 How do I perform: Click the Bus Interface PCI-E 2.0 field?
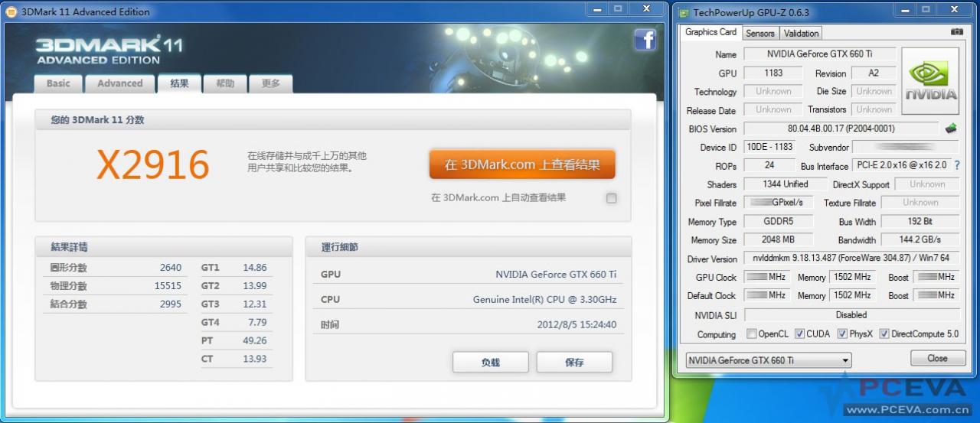pos(902,165)
